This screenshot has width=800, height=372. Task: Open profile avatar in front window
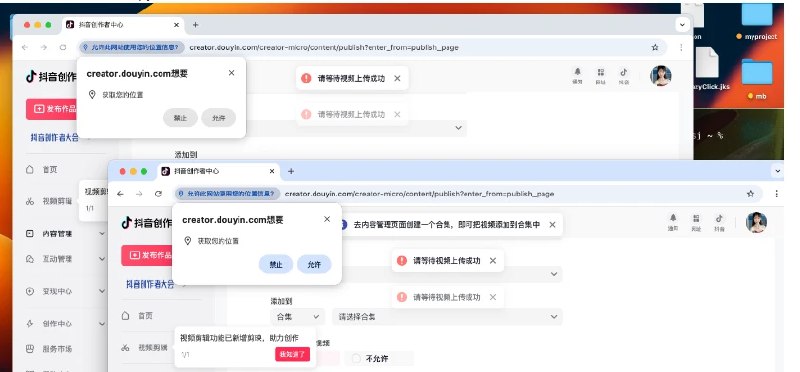coord(756,222)
